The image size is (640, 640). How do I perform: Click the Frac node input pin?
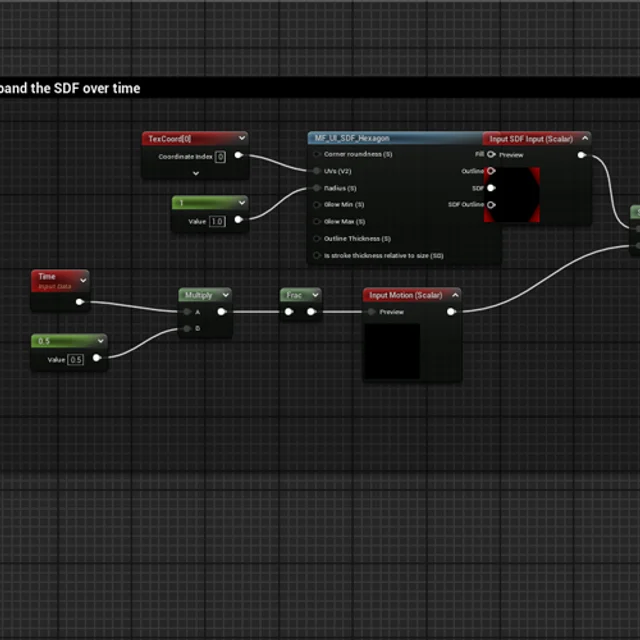(289, 312)
